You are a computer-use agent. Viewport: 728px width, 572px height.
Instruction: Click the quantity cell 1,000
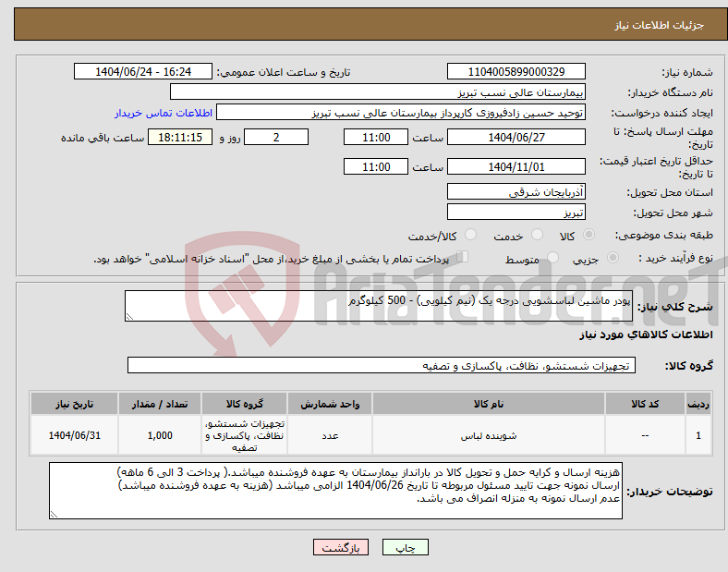[160, 435]
